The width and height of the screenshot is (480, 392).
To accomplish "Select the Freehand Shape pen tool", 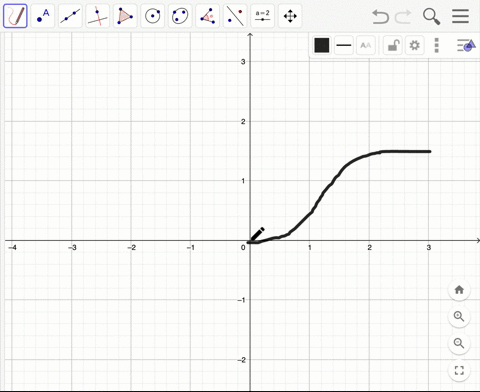I will [15, 16].
